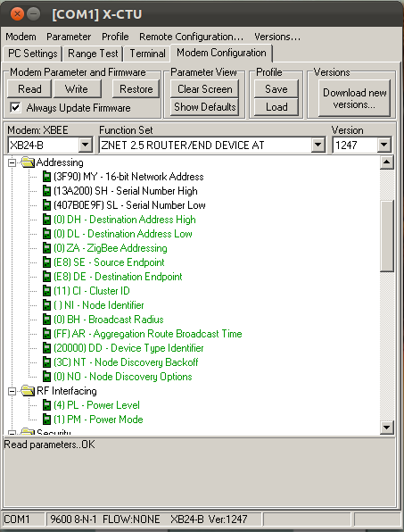The height and width of the screenshot is (532, 404).
Task: Select (0) NO Node Discovery Options row
Action: [123, 377]
